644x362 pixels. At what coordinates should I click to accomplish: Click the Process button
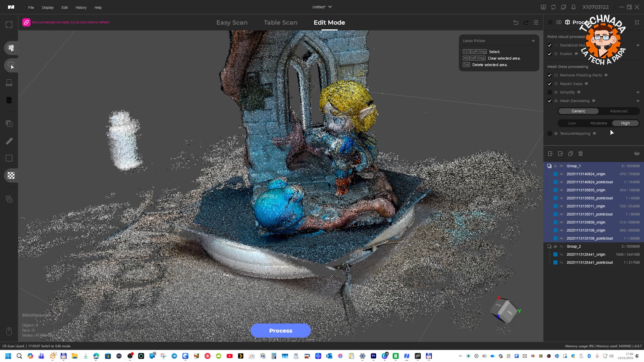point(280,330)
